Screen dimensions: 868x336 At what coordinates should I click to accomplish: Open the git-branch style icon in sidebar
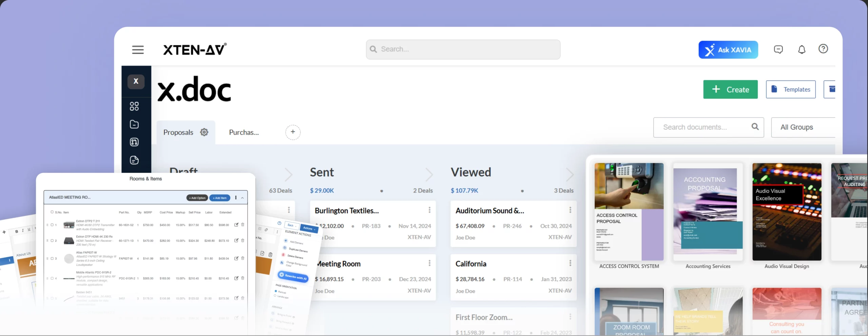(134, 142)
